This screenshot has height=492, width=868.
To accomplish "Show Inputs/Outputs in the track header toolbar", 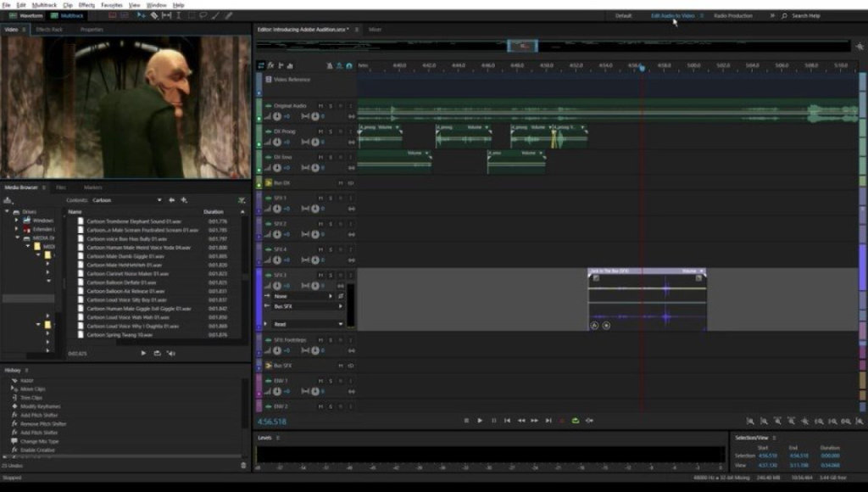I will pos(261,65).
